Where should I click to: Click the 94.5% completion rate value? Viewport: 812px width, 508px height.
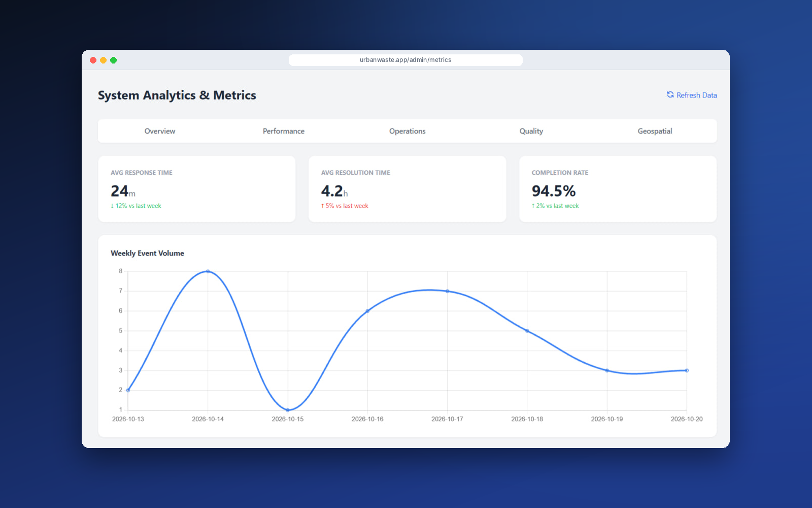[x=554, y=191]
